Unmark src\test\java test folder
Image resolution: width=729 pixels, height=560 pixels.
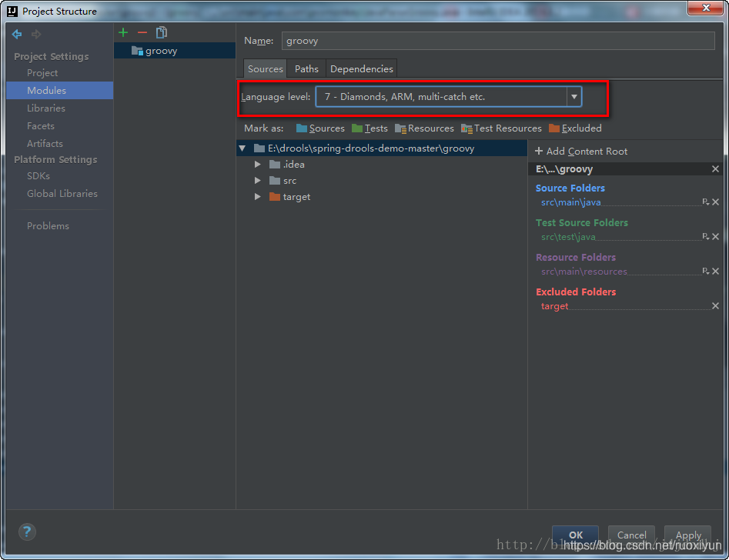pyautogui.click(x=715, y=237)
